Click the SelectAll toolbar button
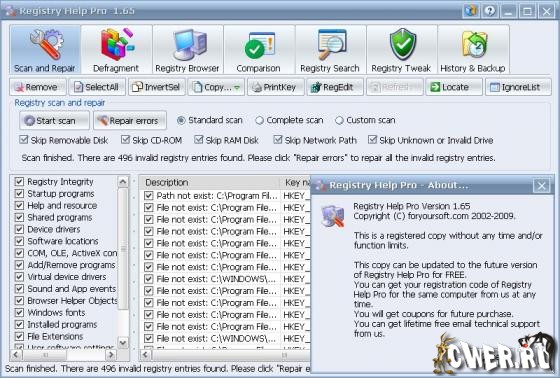560x378 pixels. (97, 87)
